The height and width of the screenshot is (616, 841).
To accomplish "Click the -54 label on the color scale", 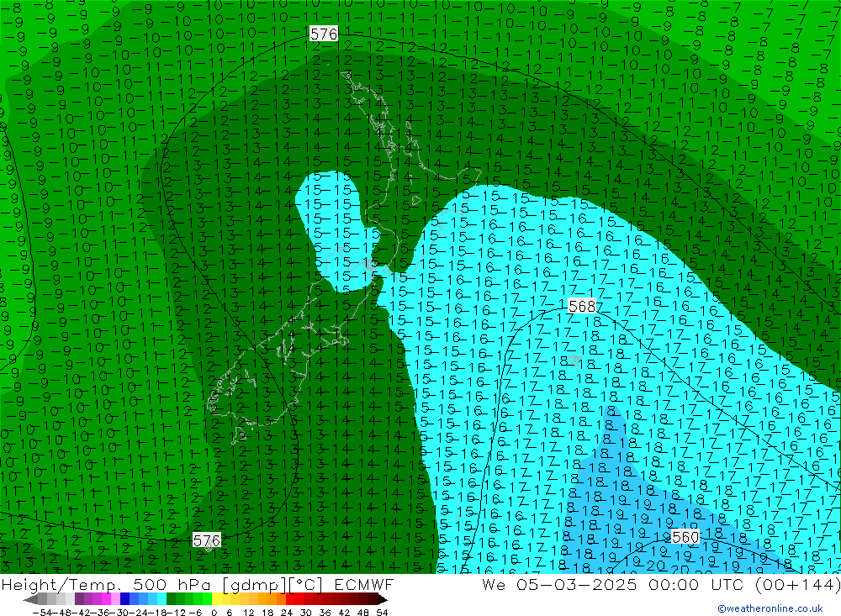I will click(40, 613).
